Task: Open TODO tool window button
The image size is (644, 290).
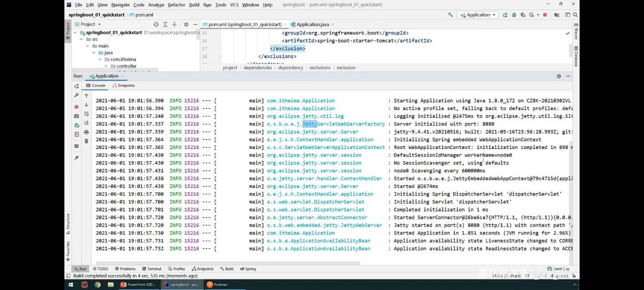Action: point(100,269)
